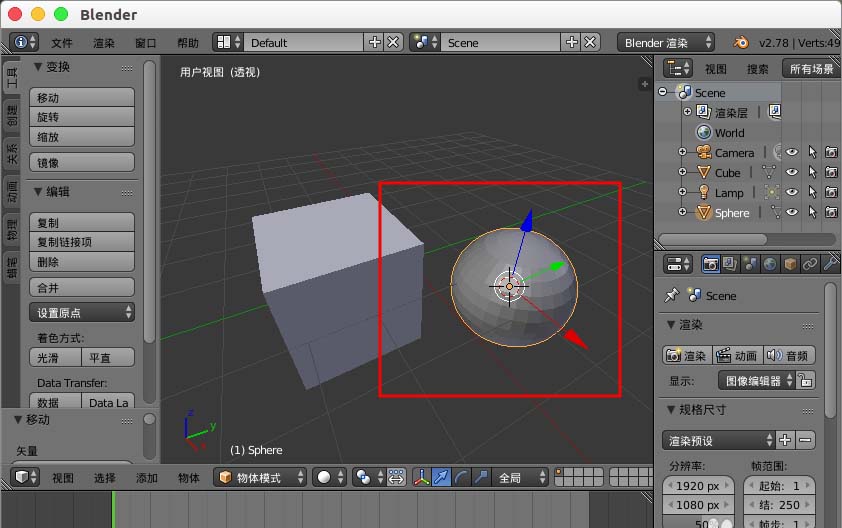The width and height of the screenshot is (842, 528).
Task: Toggle the translate manipulator arrow button
Action: [x=441, y=477]
